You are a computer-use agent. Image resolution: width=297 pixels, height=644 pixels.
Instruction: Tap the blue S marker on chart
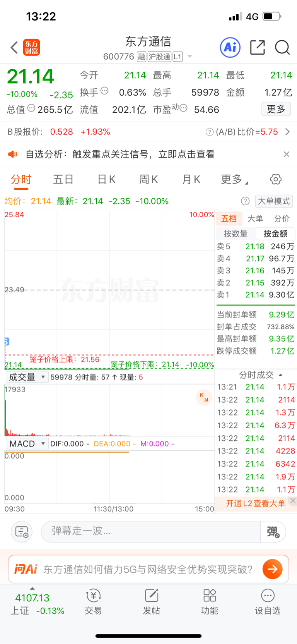click(6, 342)
